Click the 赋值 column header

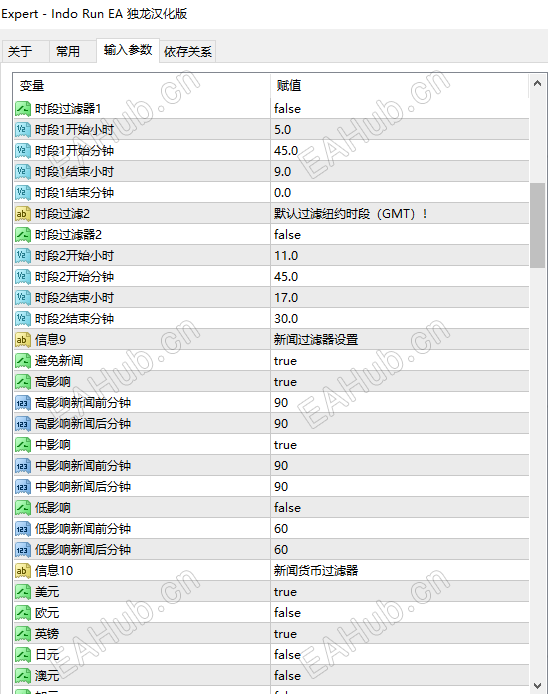(x=399, y=86)
